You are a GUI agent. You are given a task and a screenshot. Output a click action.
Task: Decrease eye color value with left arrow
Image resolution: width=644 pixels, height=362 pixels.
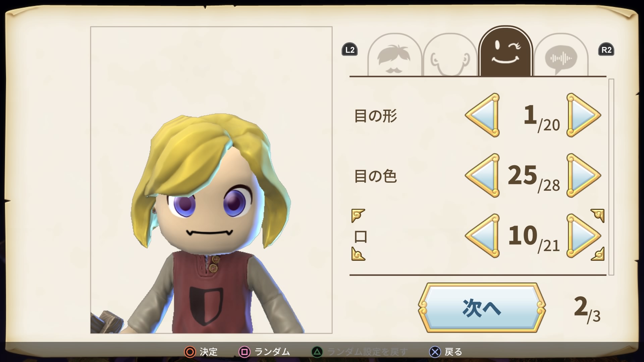tap(483, 175)
